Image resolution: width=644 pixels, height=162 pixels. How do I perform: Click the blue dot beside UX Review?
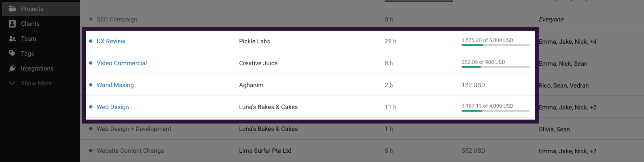[x=91, y=41]
